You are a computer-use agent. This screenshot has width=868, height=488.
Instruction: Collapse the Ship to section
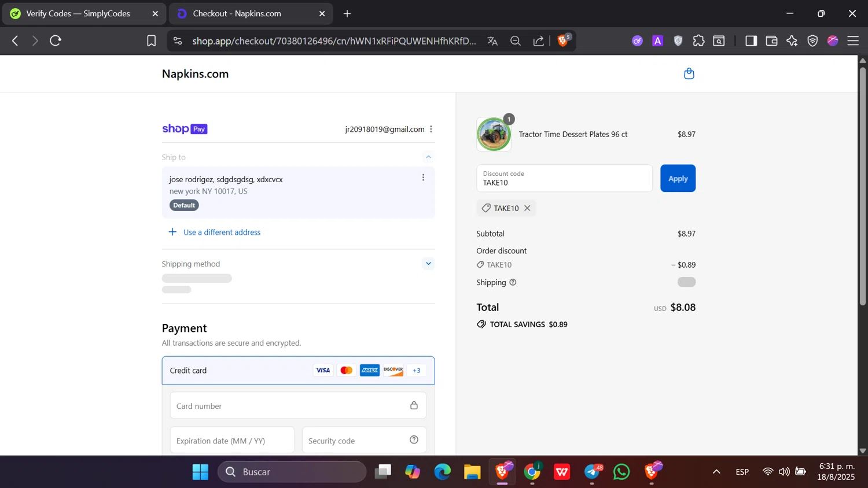[428, 157]
